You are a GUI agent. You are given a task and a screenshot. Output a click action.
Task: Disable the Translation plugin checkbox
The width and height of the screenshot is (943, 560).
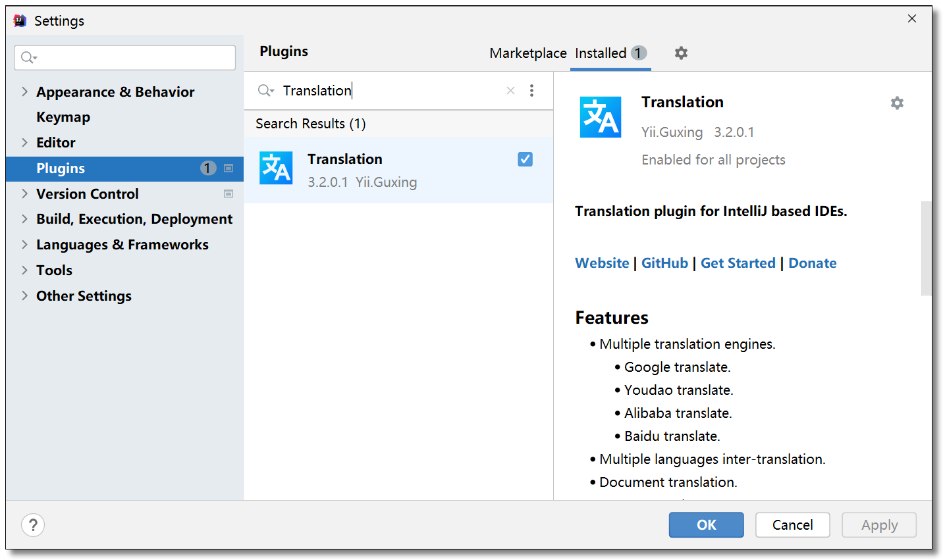pos(525,159)
